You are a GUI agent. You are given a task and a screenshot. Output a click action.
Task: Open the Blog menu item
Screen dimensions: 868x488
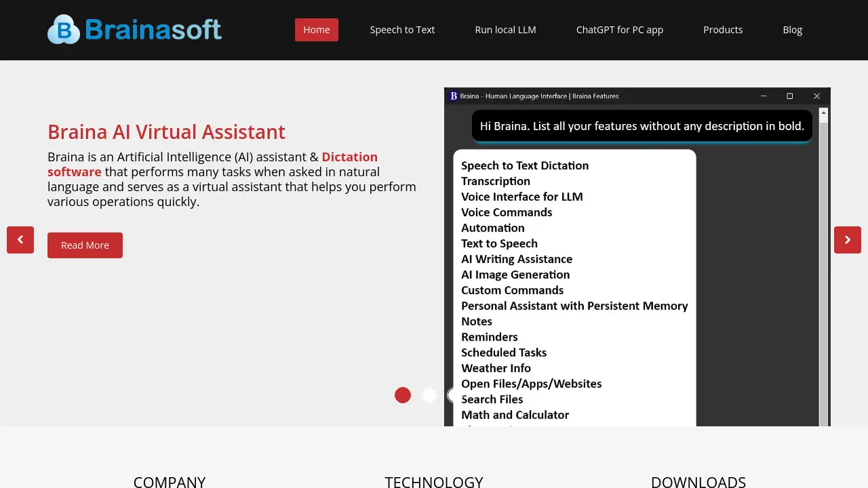[x=792, y=30]
